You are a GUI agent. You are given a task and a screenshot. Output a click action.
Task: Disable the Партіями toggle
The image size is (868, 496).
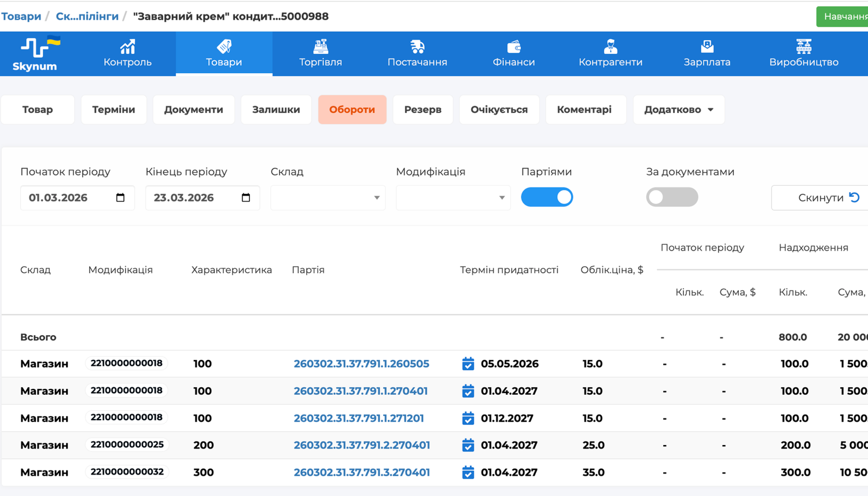click(x=547, y=197)
